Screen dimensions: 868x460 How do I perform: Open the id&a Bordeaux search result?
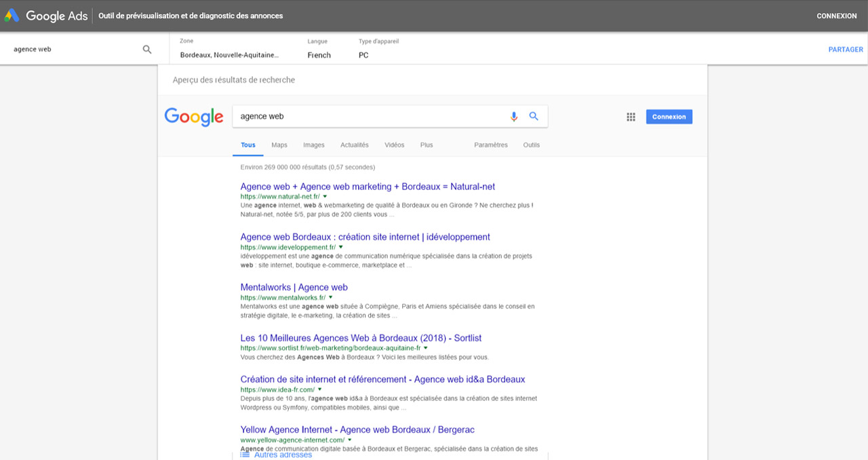coord(383,379)
